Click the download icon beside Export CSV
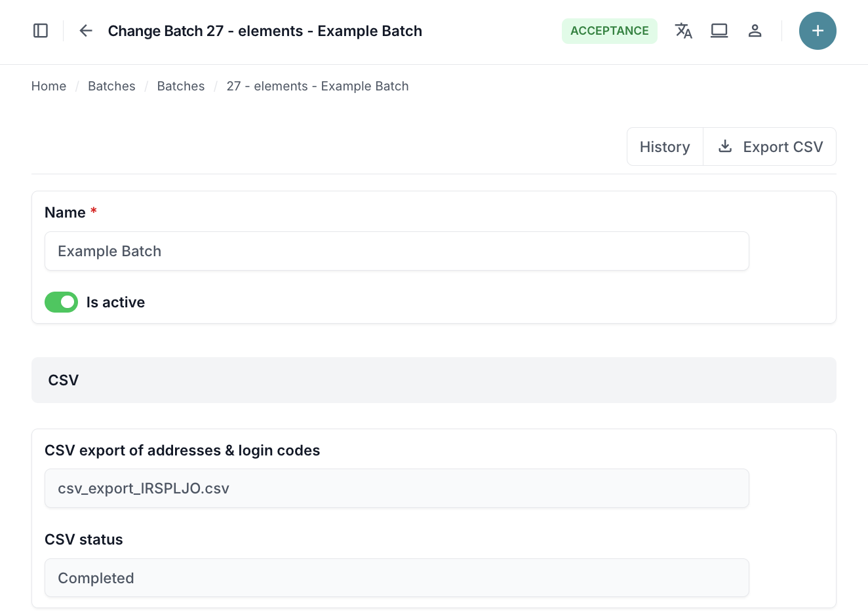Screen dimensions: 868x616 pos(725,146)
